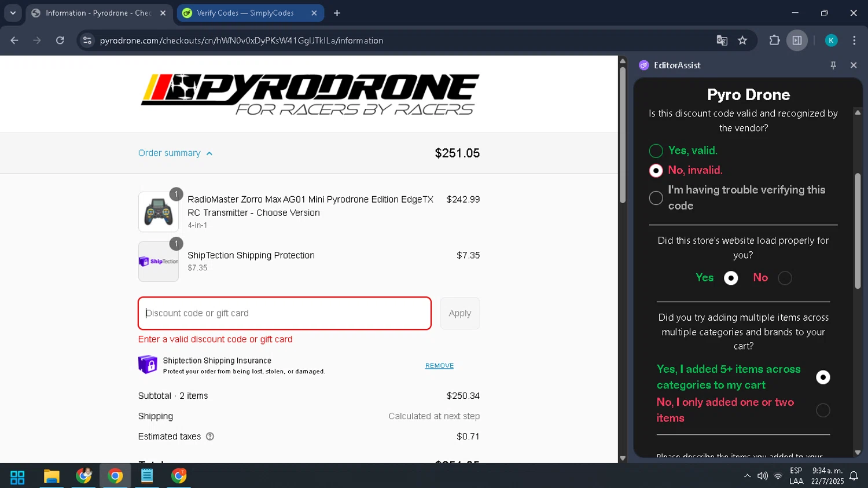Select 'No, invalid.' radio option
The height and width of the screenshot is (488, 868).
[656, 171]
